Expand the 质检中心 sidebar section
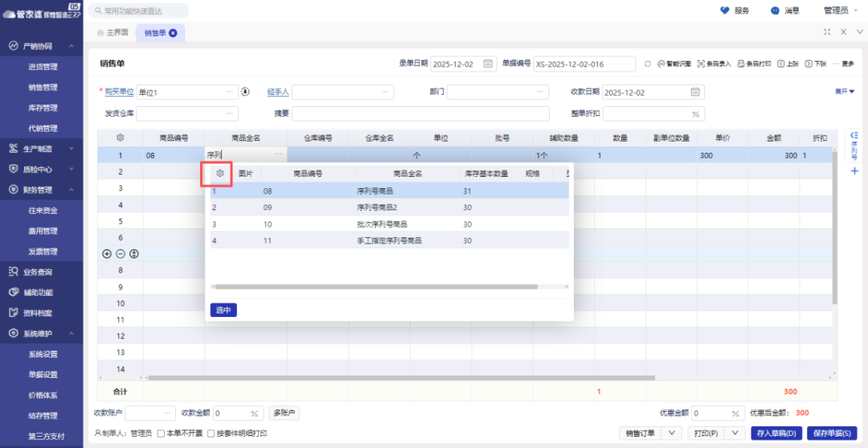 72,169
